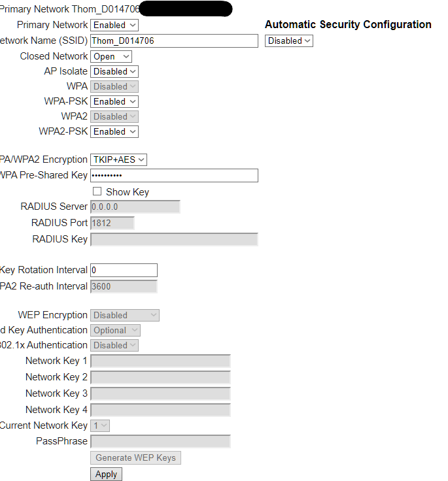Click the WPA Pre-Shared Key field
The width and height of the screenshot is (448, 481).
click(174, 175)
